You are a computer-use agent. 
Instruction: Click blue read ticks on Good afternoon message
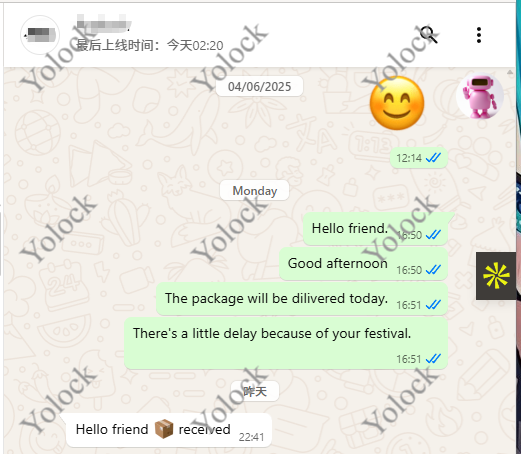coord(434,269)
